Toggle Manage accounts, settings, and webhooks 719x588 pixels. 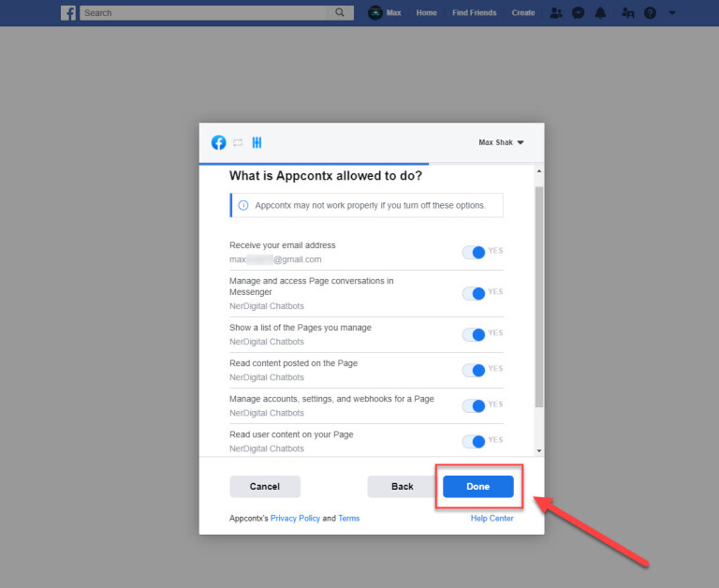[474, 406]
